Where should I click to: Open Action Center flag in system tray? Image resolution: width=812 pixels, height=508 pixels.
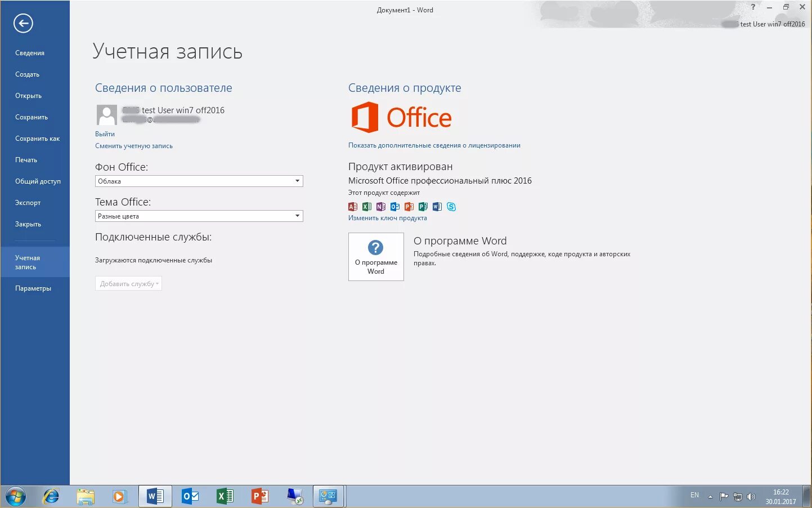[x=724, y=497]
